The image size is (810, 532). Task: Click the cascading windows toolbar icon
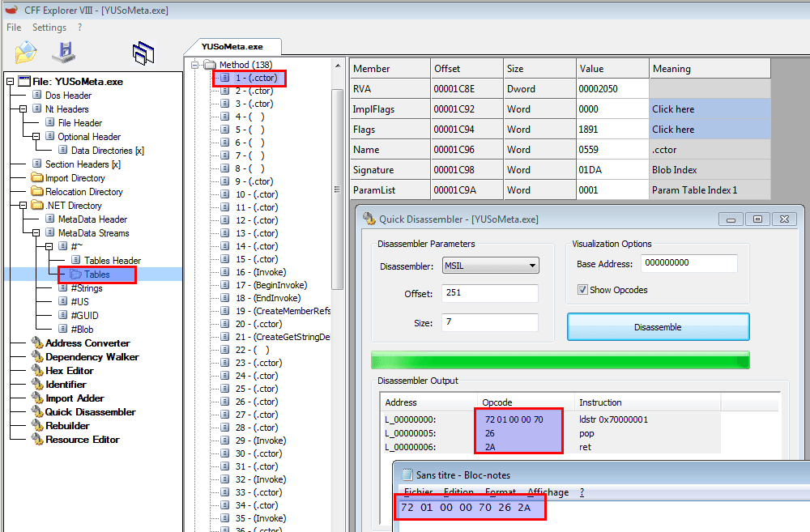pos(143,53)
